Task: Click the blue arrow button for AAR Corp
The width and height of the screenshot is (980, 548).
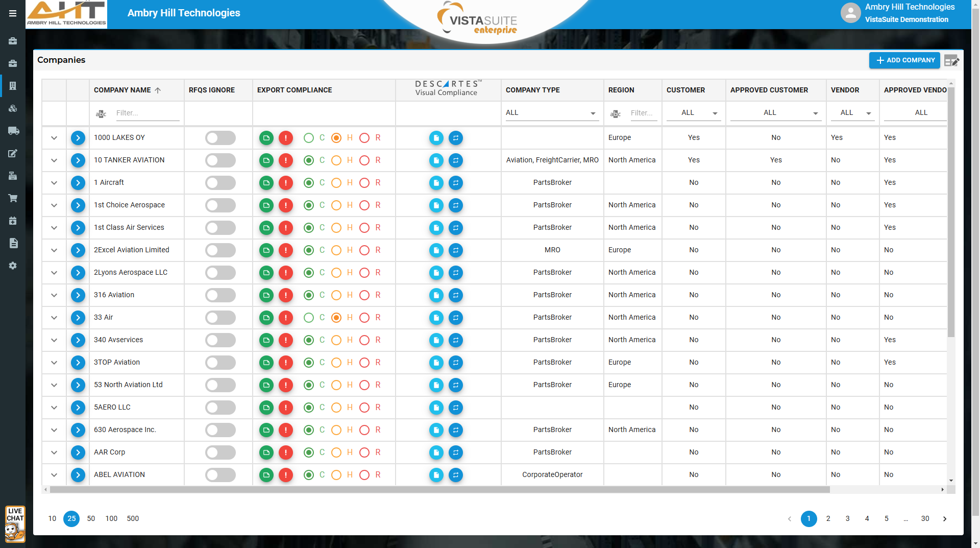Action: tap(78, 452)
